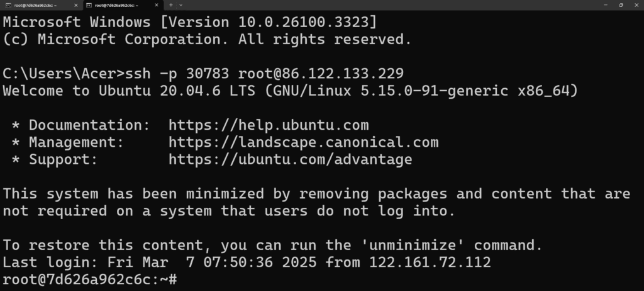Open a new tab with plus button
The height and width of the screenshot is (291, 644).
click(x=170, y=5)
